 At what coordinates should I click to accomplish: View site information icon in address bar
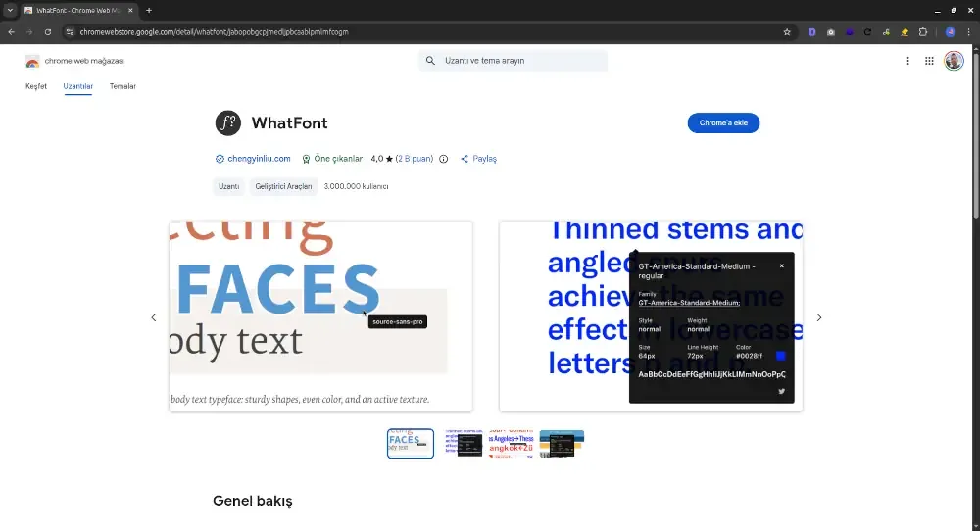click(70, 32)
